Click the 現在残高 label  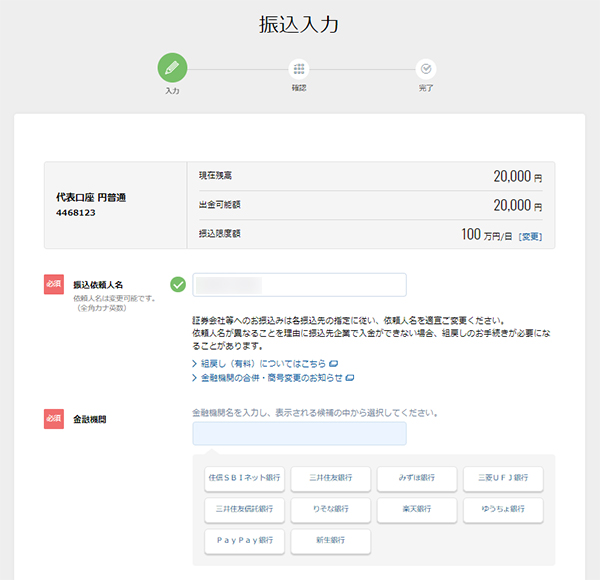(215, 176)
